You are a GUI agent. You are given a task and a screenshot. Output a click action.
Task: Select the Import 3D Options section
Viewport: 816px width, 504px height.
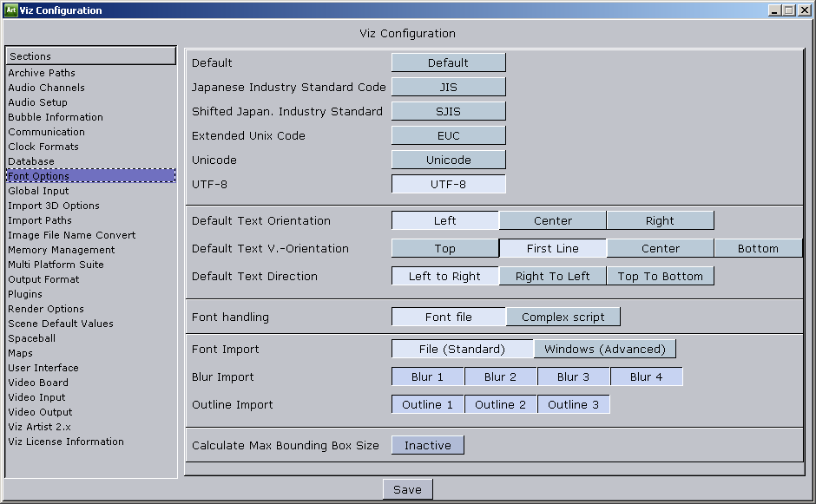pos(54,206)
